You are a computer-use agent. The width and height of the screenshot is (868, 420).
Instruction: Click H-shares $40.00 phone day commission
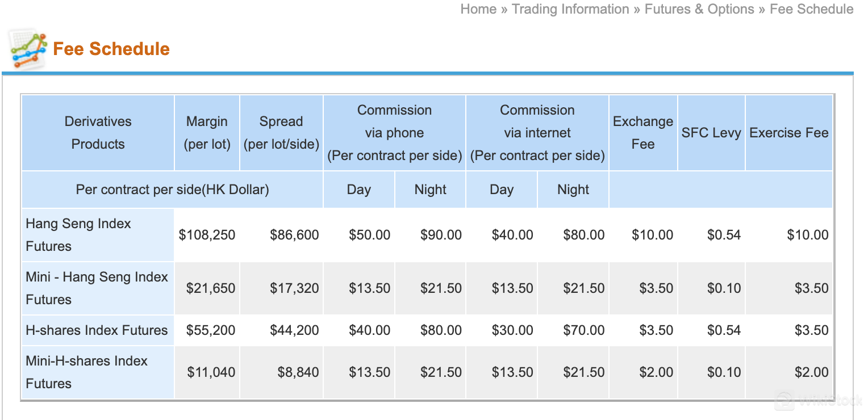click(x=370, y=330)
